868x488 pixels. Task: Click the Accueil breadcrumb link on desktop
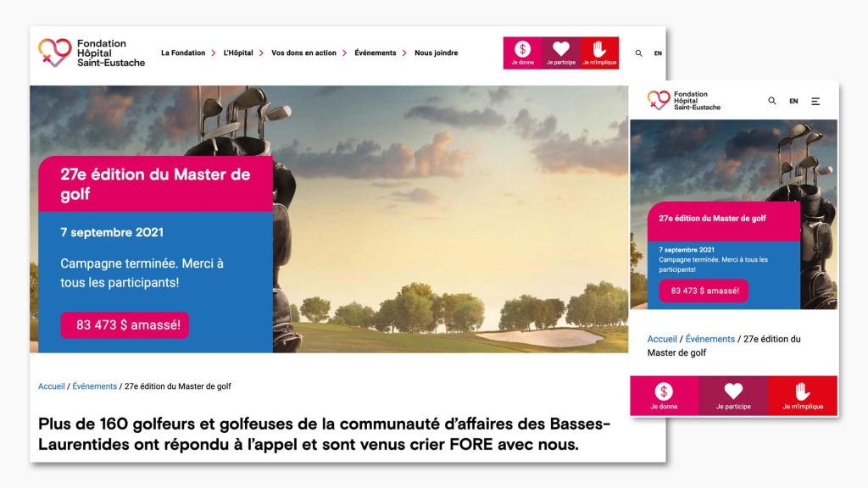[52, 386]
